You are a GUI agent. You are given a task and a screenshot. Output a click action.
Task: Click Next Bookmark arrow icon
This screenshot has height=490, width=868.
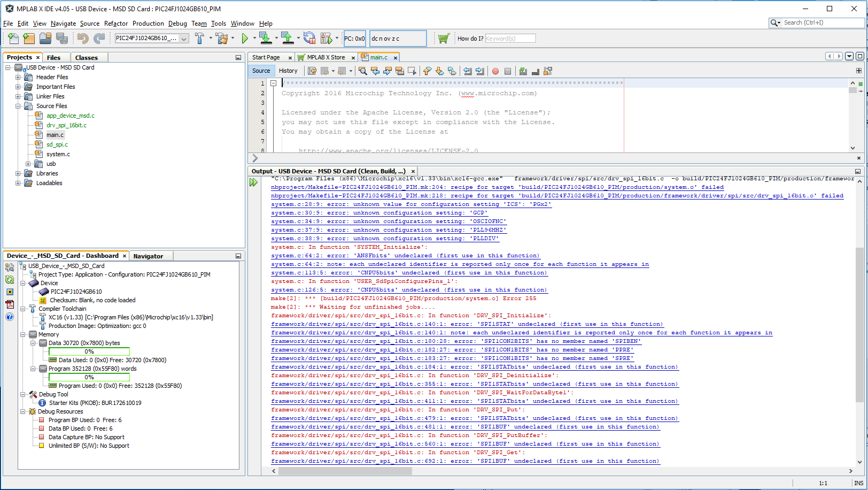(439, 71)
